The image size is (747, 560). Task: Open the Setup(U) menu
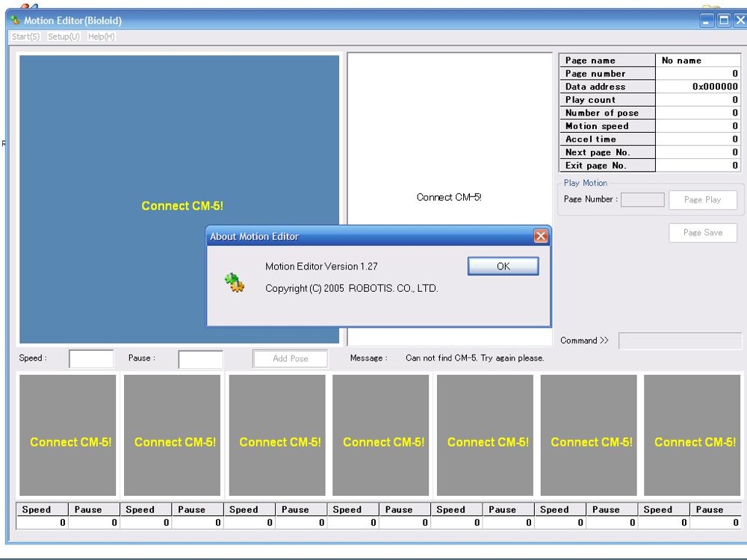[x=63, y=37]
